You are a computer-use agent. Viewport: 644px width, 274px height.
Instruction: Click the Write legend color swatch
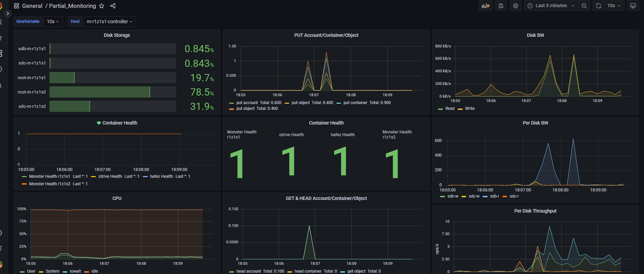pos(460,109)
